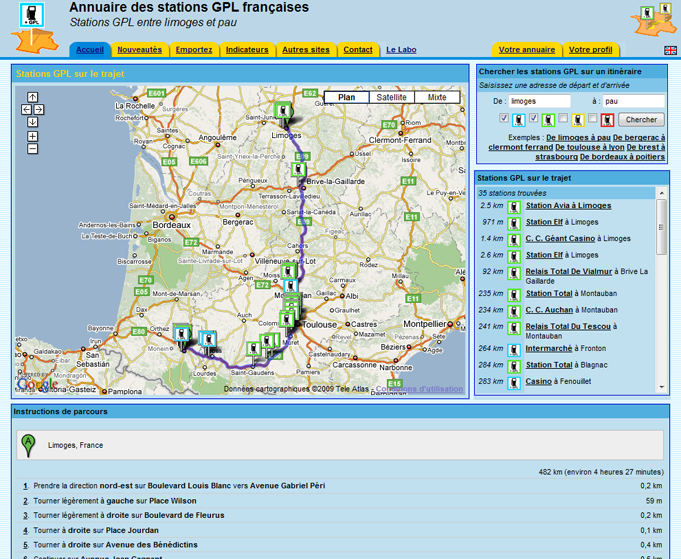Click the à destination input field
The width and height of the screenshot is (681, 559).
tap(634, 101)
